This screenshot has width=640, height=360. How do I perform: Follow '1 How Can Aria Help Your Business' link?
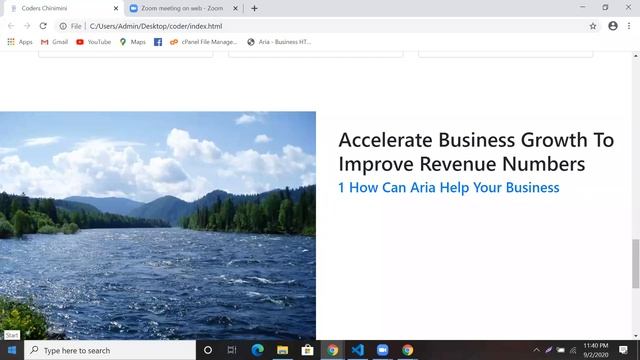(449, 187)
